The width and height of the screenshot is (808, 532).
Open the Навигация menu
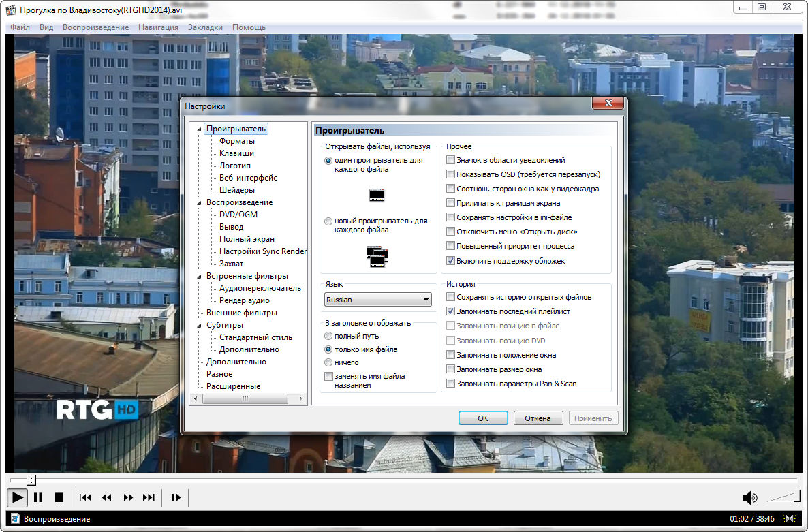[158, 27]
